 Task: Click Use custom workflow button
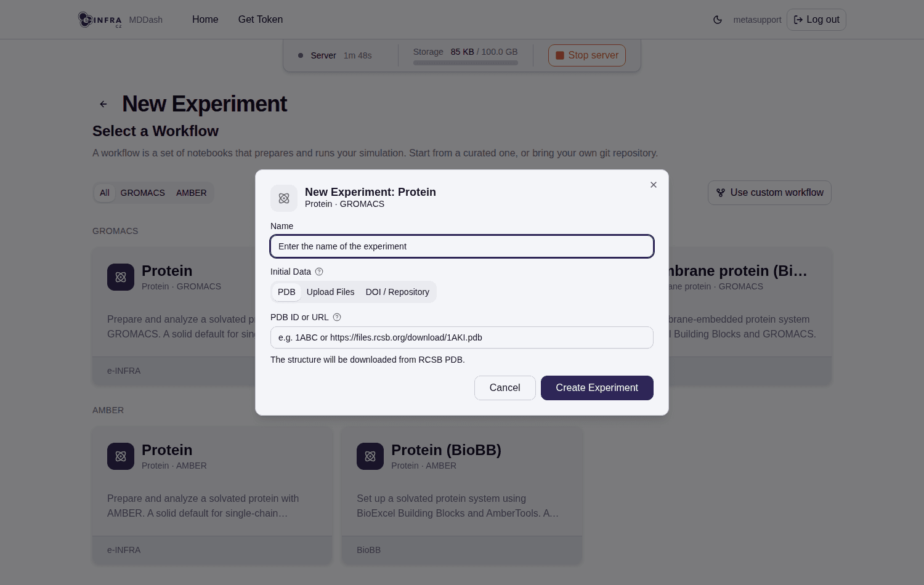click(769, 193)
